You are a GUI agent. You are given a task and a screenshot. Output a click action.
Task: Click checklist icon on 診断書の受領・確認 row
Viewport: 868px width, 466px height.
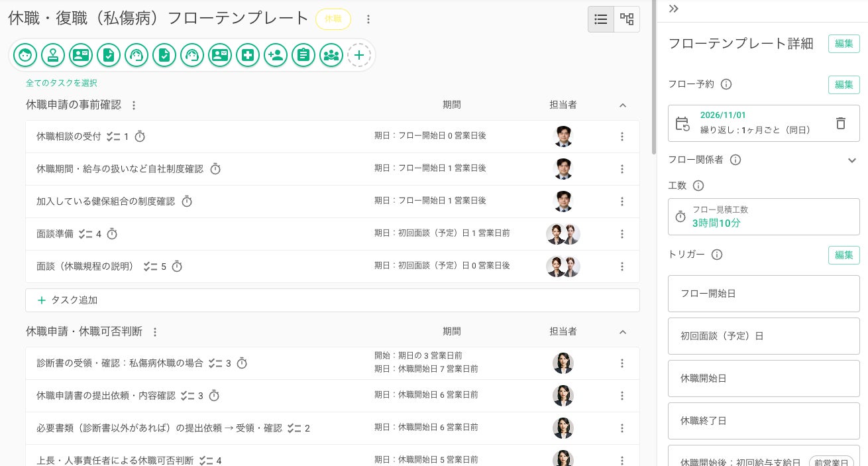click(215, 363)
